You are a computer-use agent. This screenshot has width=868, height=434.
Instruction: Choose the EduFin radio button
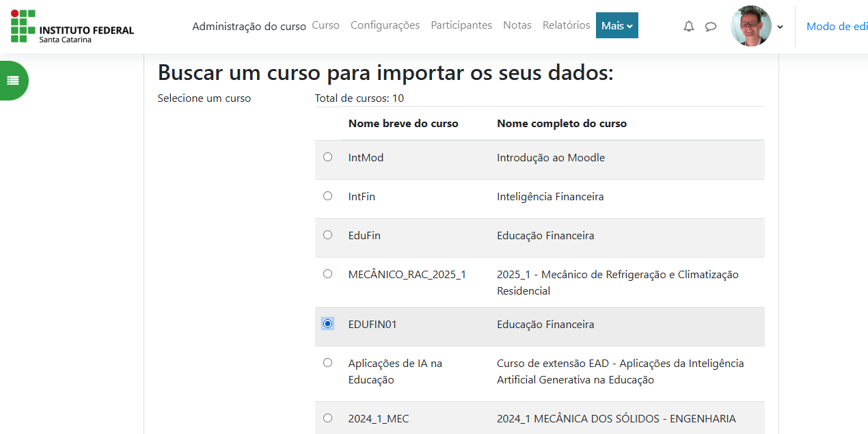click(327, 235)
